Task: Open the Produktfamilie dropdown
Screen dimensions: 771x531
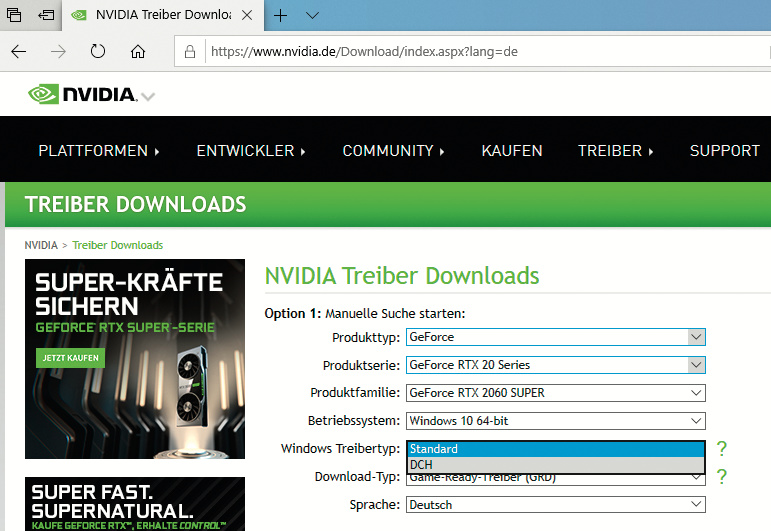Action: [x=556, y=393]
